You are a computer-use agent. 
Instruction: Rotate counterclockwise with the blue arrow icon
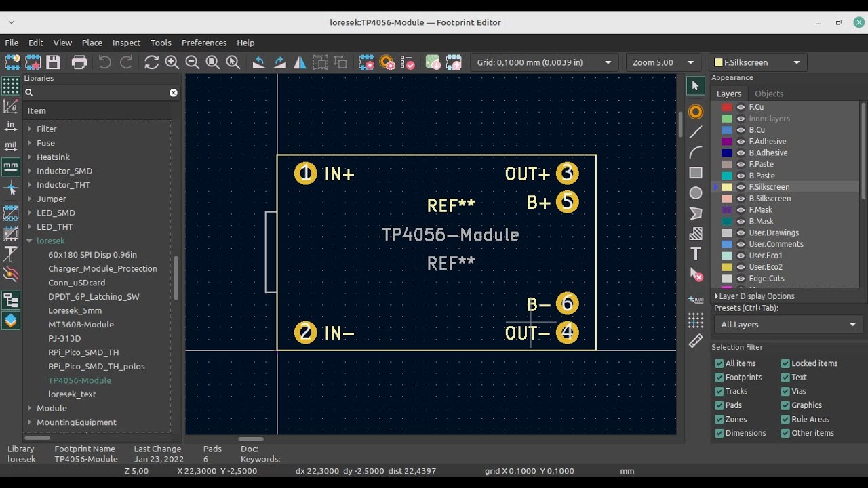258,62
